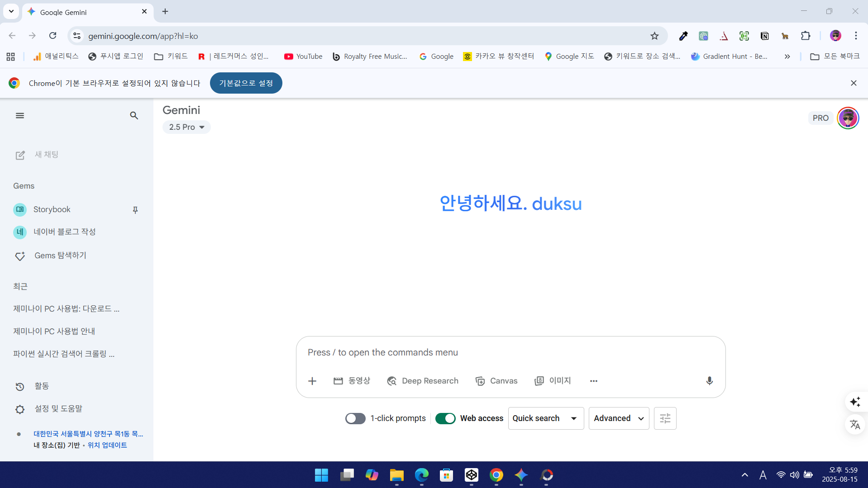Dismiss the default browser notification bar
This screenshot has width=868, height=488.
(x=853, y=83)
